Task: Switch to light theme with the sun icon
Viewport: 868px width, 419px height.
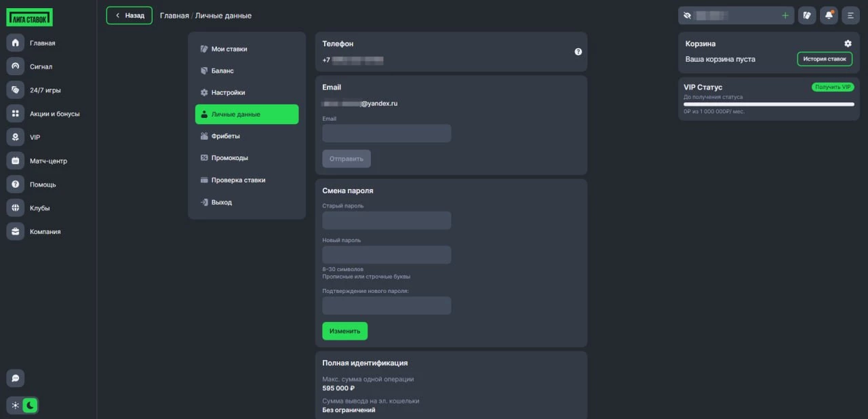Action: [x=15, y=405]
